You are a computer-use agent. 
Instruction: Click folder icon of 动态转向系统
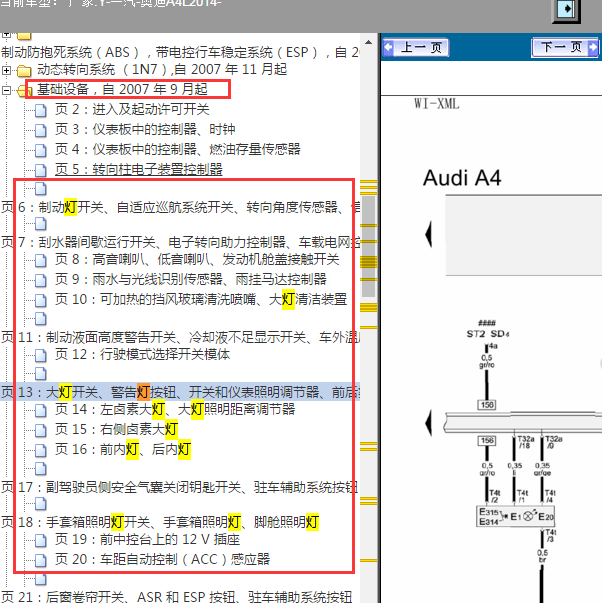click(x=24, y=71)
